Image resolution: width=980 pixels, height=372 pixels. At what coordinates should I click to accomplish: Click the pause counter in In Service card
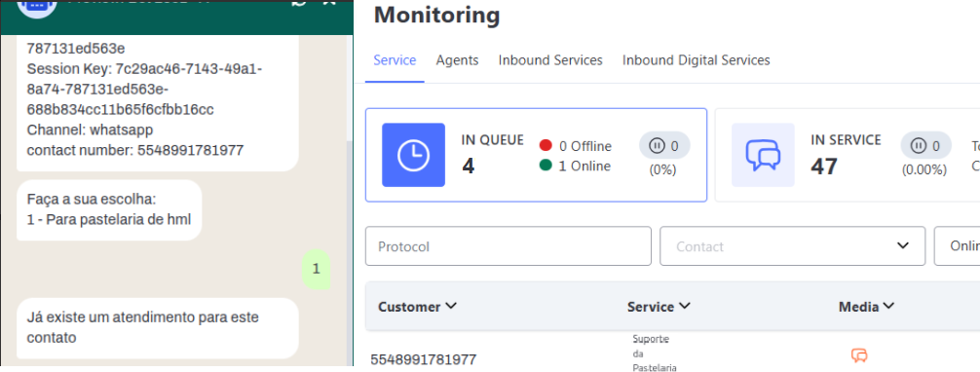point(925,146)
